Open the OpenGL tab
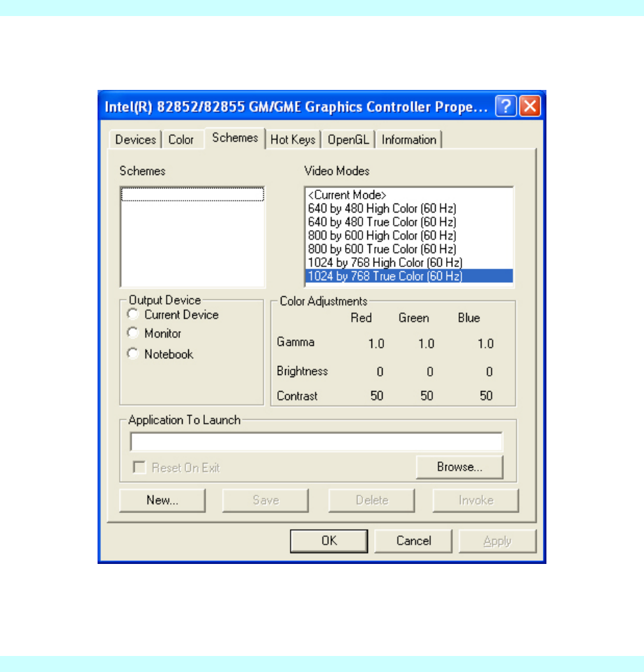This screenshot has height=672, width=644. (348, 139)
